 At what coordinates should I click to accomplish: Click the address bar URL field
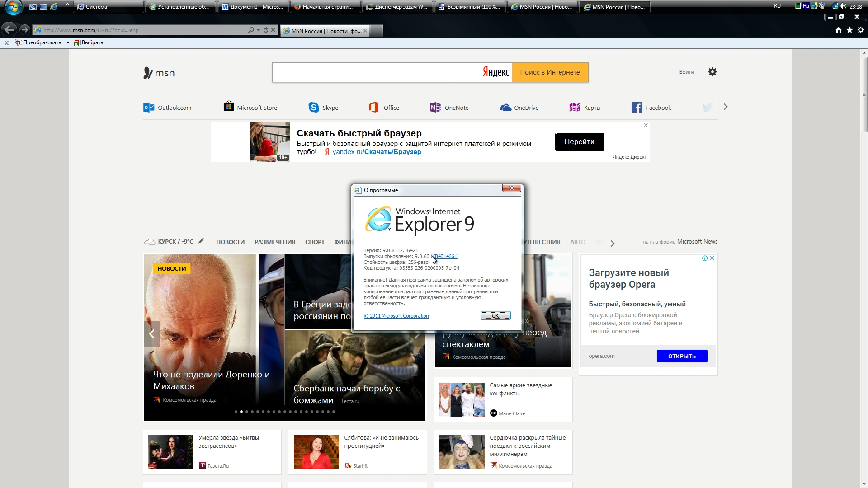pos(140,30)
